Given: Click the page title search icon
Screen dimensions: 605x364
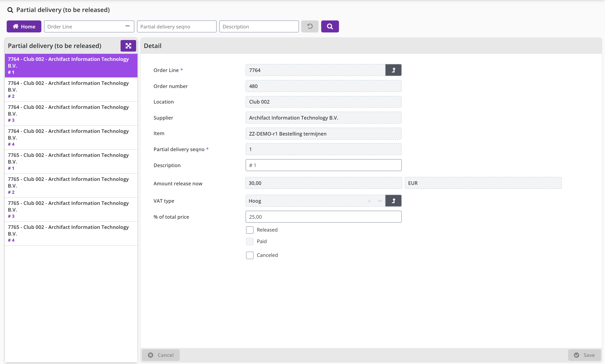Looking at the screenshot, I should click(x=10, y=10).
